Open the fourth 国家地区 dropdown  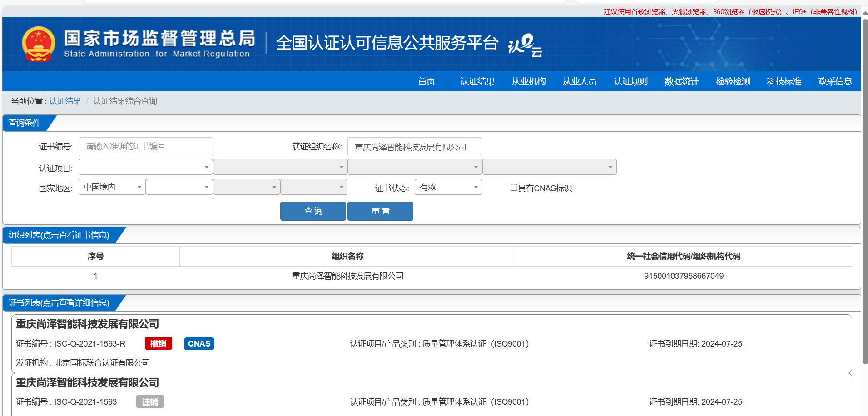tap(313, 187)
